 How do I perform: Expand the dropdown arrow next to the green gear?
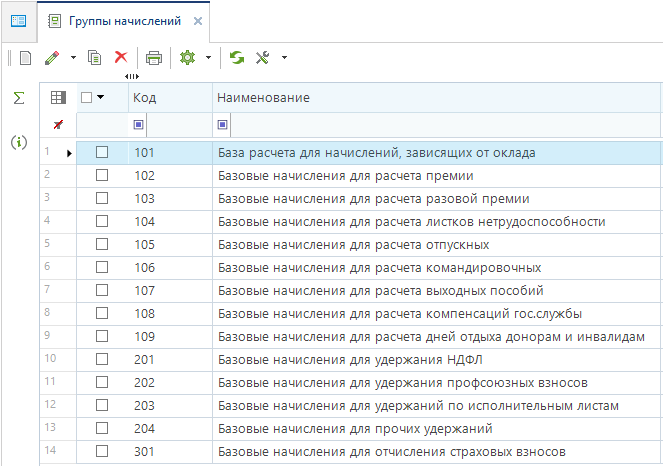click(208, 58)
